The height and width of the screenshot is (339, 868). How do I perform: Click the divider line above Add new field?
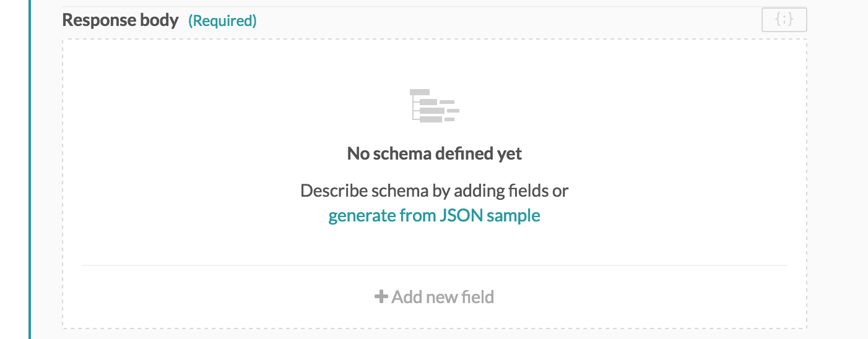(x=434, y=265)
